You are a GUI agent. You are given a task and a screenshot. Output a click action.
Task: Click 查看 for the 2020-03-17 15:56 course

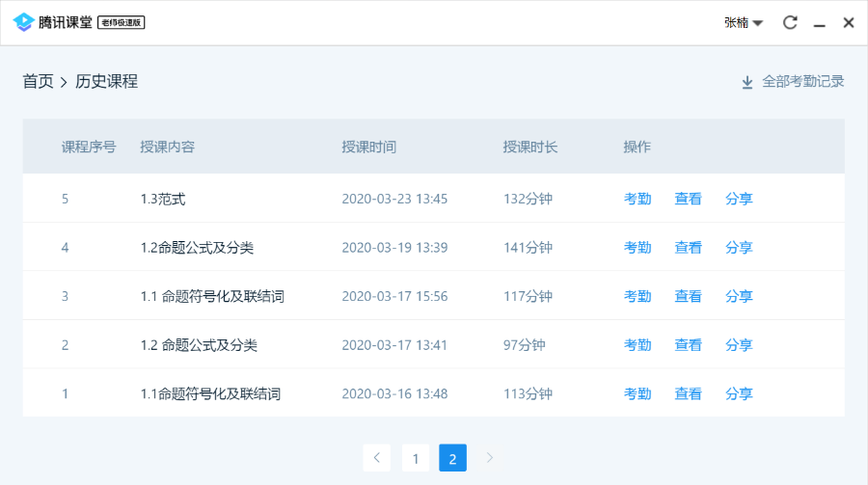(688, 296)
